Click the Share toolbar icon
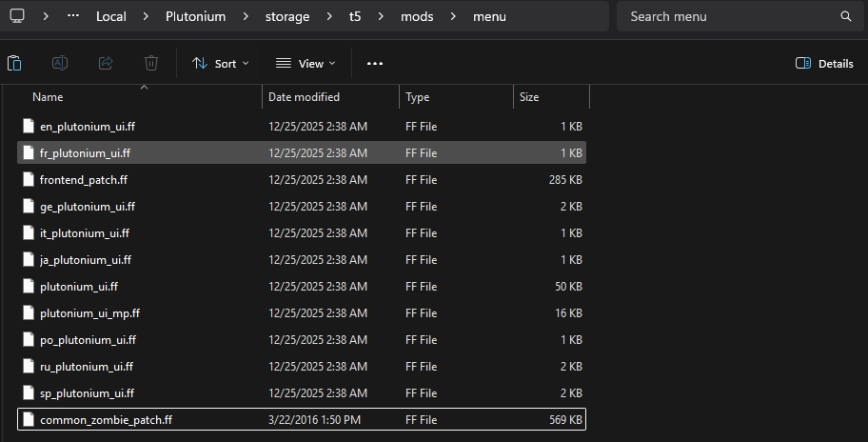Screen dimensions: 868x442 click(x=106, y=64)
